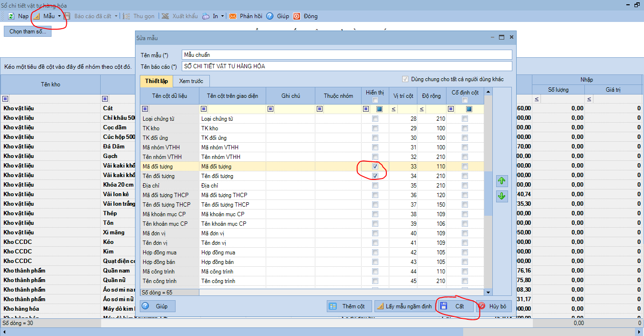Switch to the Thiết lập tab

pos(156,81)
